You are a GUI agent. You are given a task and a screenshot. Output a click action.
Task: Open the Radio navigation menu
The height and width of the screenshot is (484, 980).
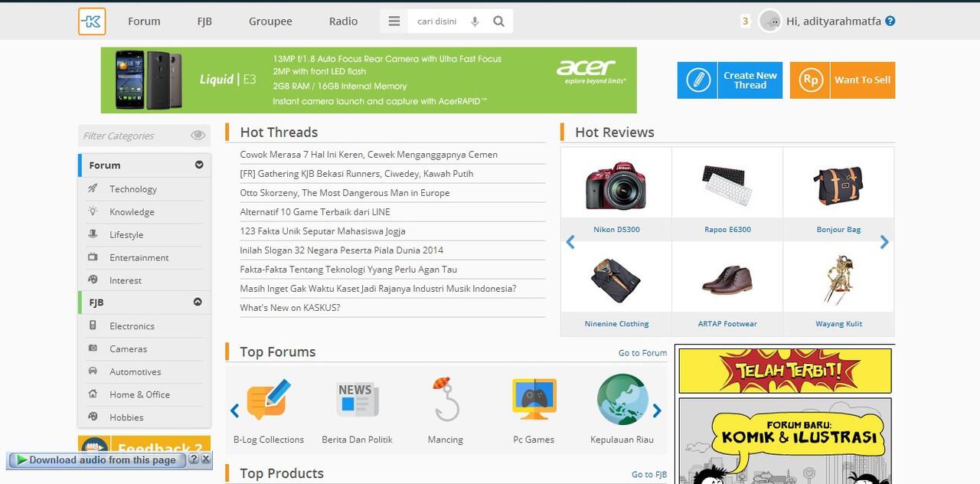(x=343, y=21)
